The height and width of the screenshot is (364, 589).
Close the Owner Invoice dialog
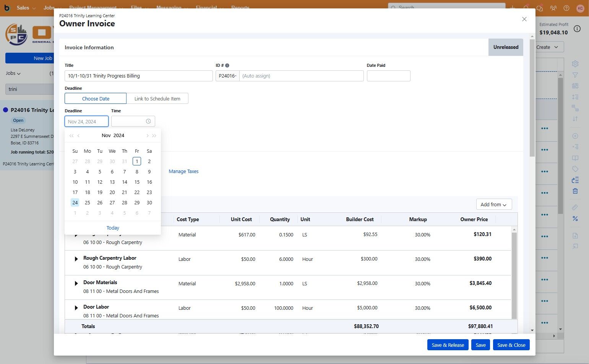(524, 19)
